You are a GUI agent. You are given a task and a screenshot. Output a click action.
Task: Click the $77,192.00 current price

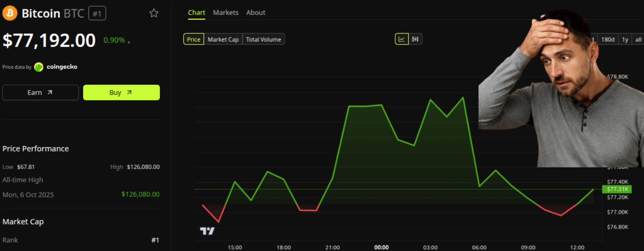click(x=49, y=40)
